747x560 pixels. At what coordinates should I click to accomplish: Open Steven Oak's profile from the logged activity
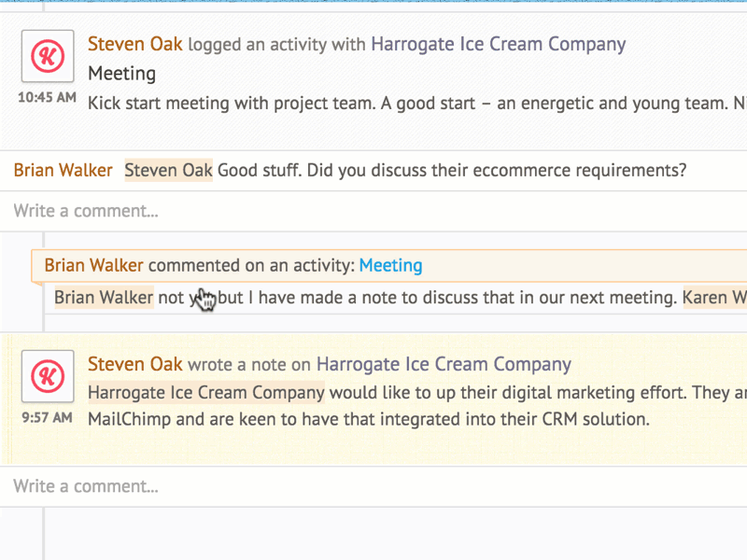pyautogui.click(x=134, y=44)
